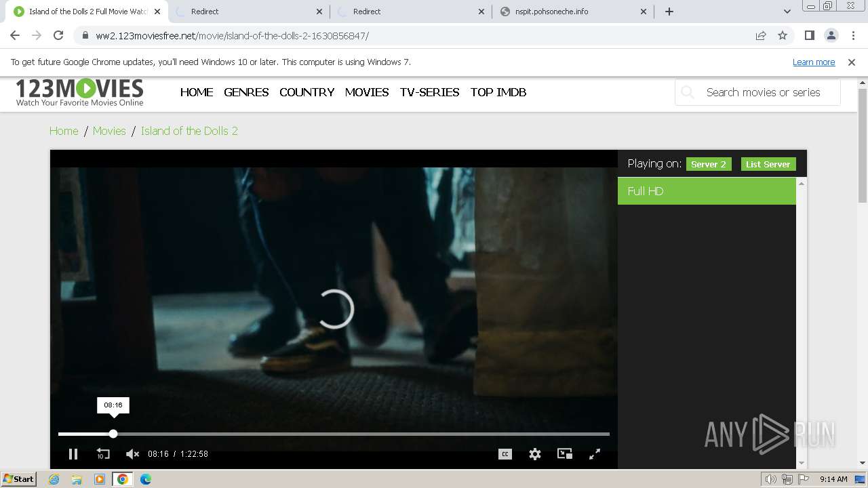Dismiss the Chrome update notification bar
Screen dimensions: 868x488
click(852, 62)
